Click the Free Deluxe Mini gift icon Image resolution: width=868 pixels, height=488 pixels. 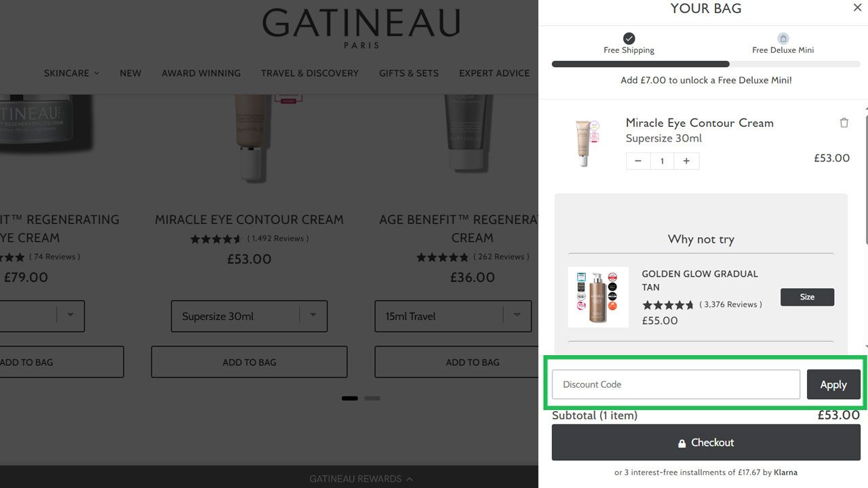[x=783, y=38]
